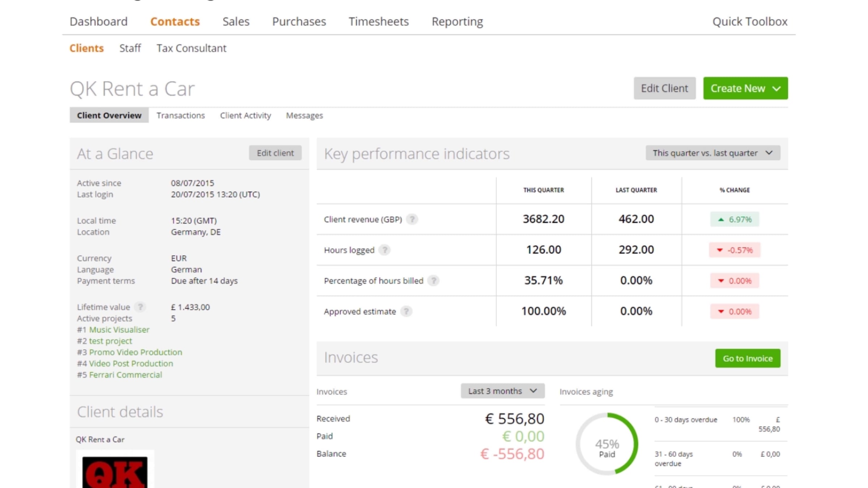Open Quick Toolbox
868x488 pixels.
click(749, 21)
